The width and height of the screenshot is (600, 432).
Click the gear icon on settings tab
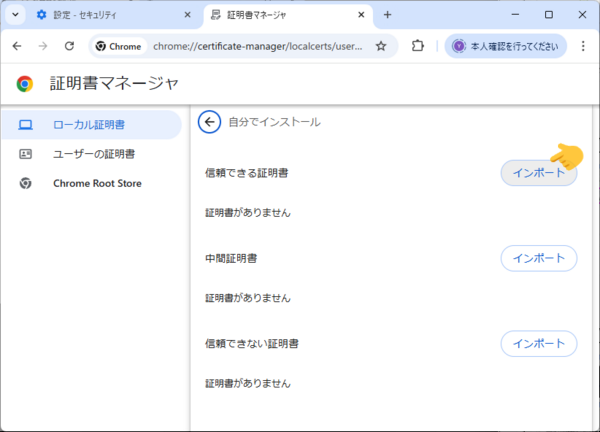tap(41, 15)
